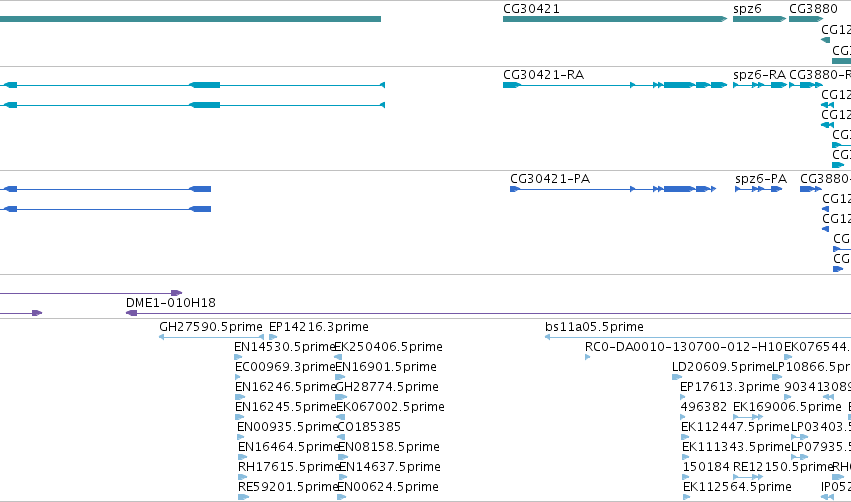Select the GH27590.5prime EST arrow
This screenshot has width=851, height=502.
pyautogui.click(x=212, y=337)
